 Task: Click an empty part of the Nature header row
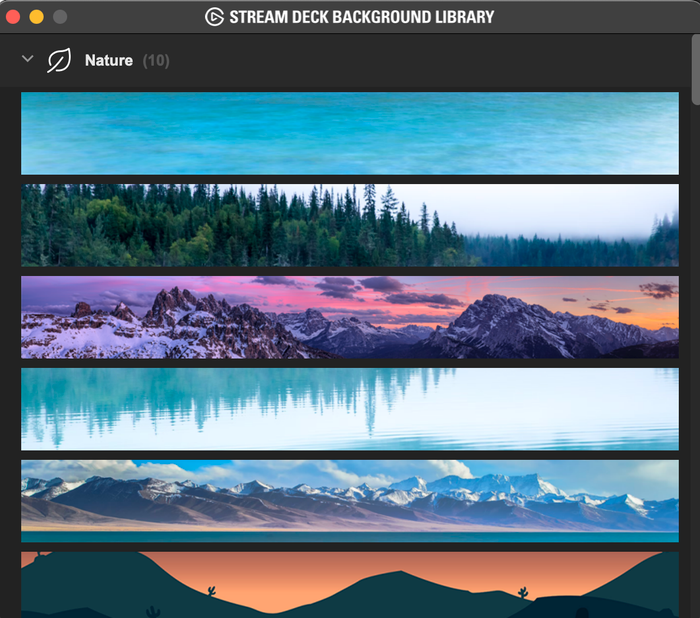click(x=424, y=60)
